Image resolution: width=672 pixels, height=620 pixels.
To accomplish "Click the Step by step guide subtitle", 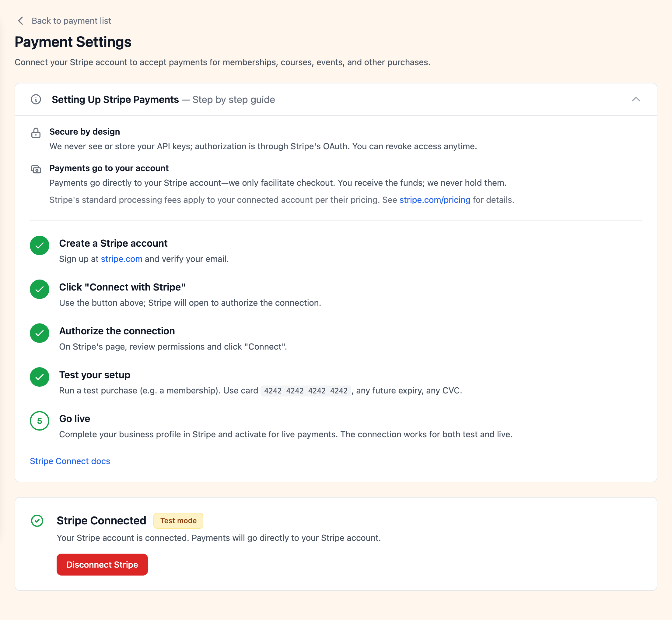I will 234,100.
